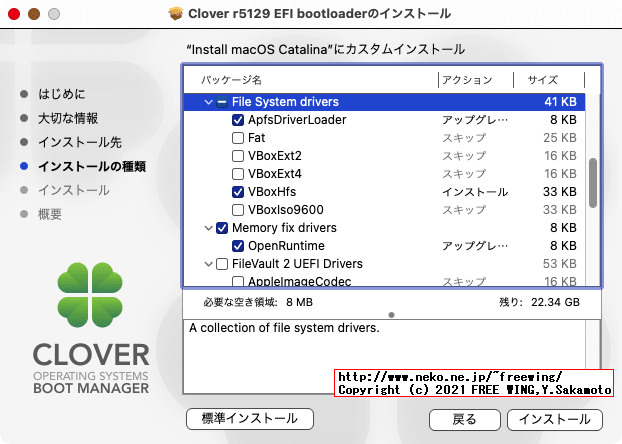Screen dimensions: 622x444
Task: Click the 必要な空き領域: 8 MB text
Action: 258,302
